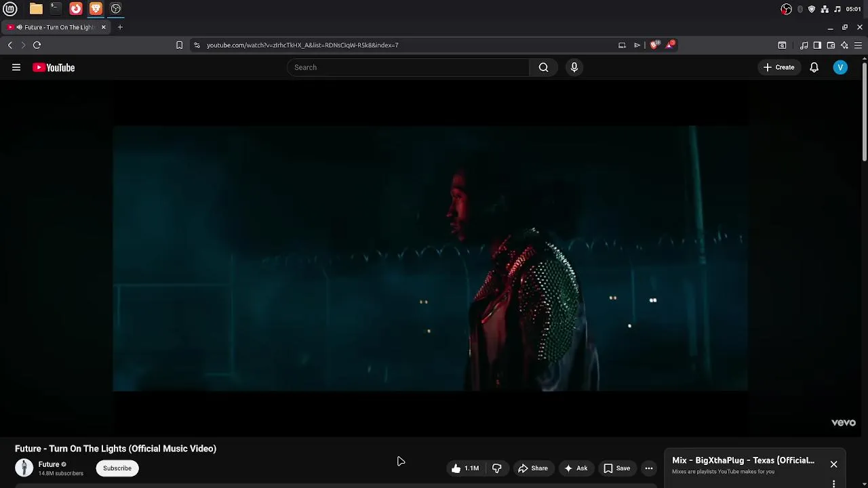Reload the current page
Image resolution: width=868 pixels, height=488 pixels.
click(x=37, y=45)
